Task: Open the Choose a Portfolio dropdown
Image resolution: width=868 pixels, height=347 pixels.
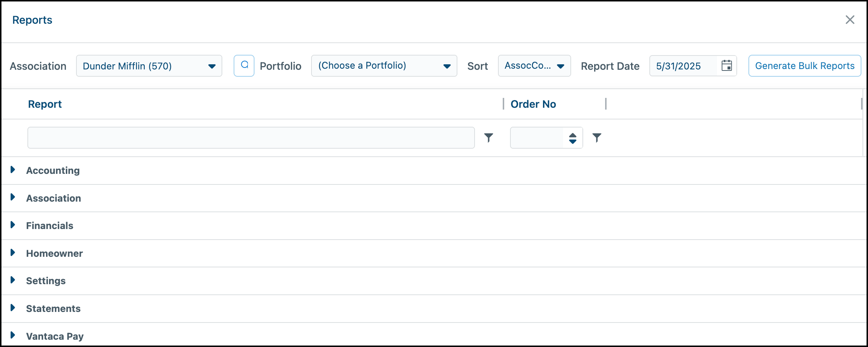Action: pyautogui.click(x=384, y=66)
